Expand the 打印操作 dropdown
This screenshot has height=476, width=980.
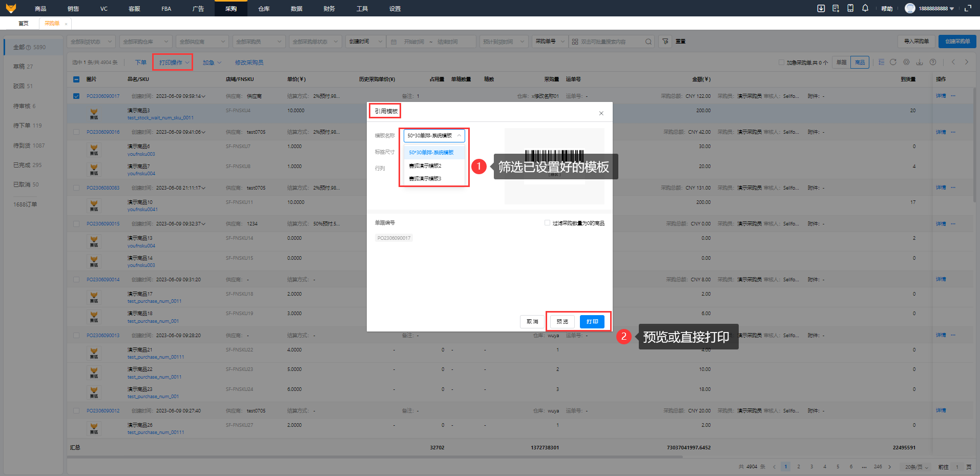(174, 63)
